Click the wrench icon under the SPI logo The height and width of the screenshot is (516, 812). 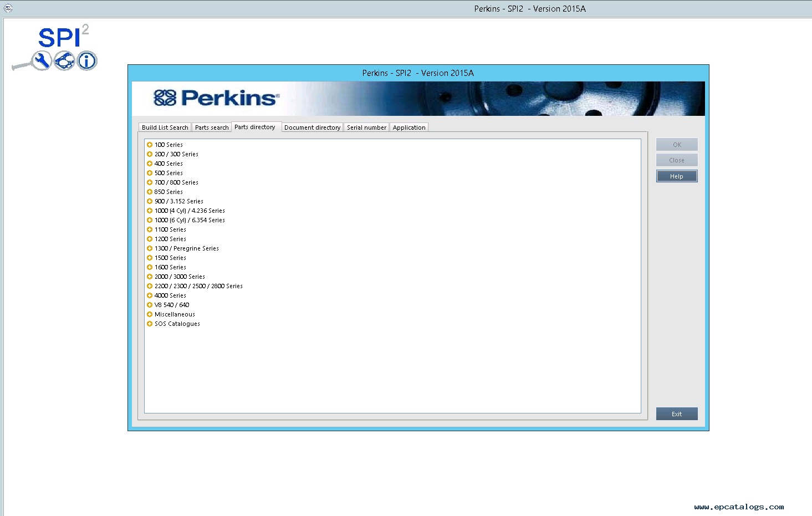pos(41,60)
